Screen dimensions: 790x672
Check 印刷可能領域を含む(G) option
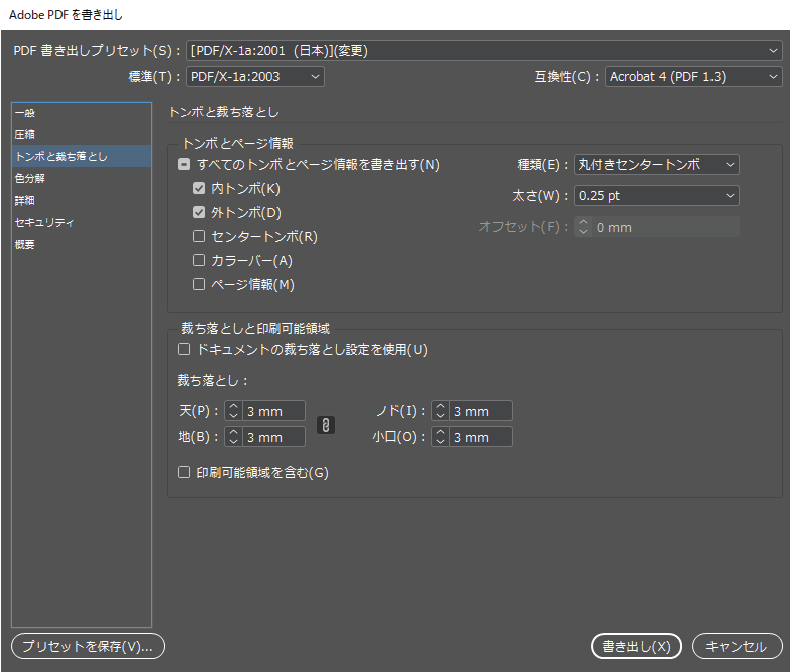click(x=184, y=472)
